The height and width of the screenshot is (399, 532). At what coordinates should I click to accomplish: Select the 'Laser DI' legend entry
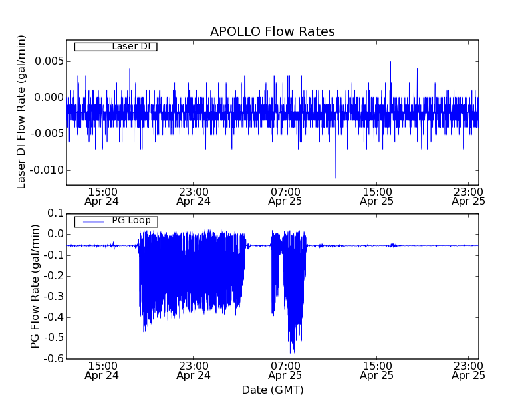(x=116, y=46)
